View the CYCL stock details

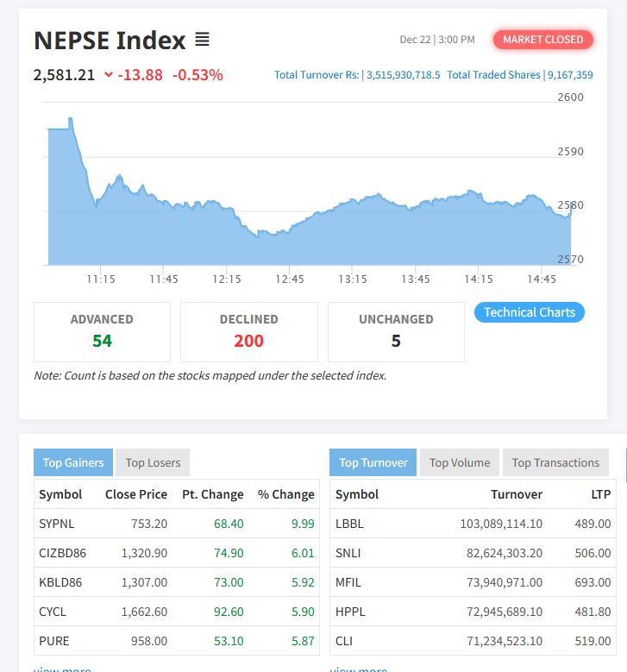click(x=53, y=612)
